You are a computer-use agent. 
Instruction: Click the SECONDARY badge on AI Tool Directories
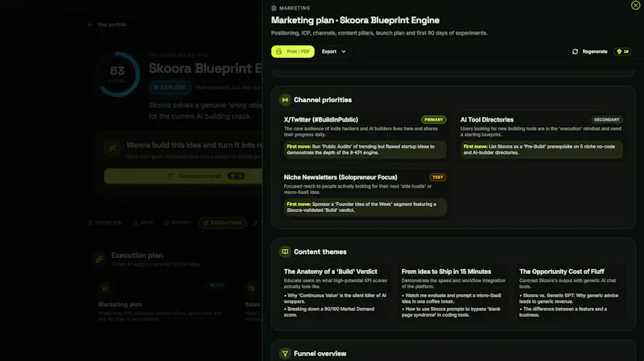(x=607, y=119)
